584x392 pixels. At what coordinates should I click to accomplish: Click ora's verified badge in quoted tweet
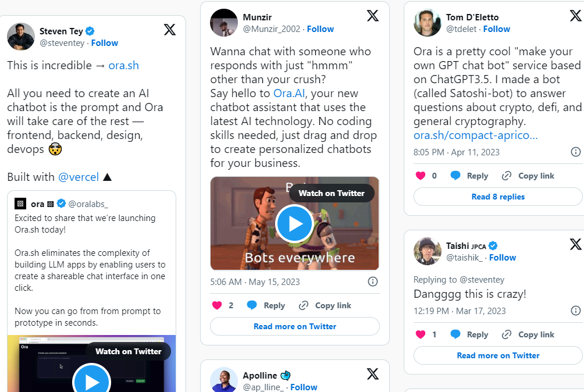62,203
